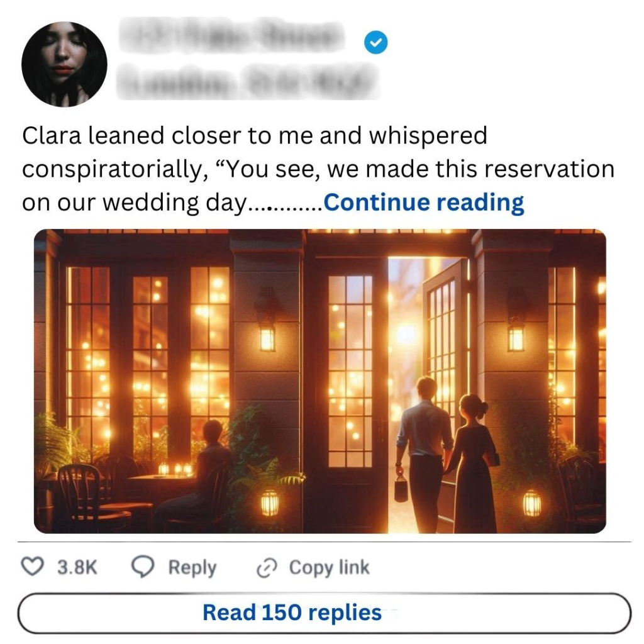Click the lit windows left of the image
This screenshot has width=644, height=644.
(150, 352)
